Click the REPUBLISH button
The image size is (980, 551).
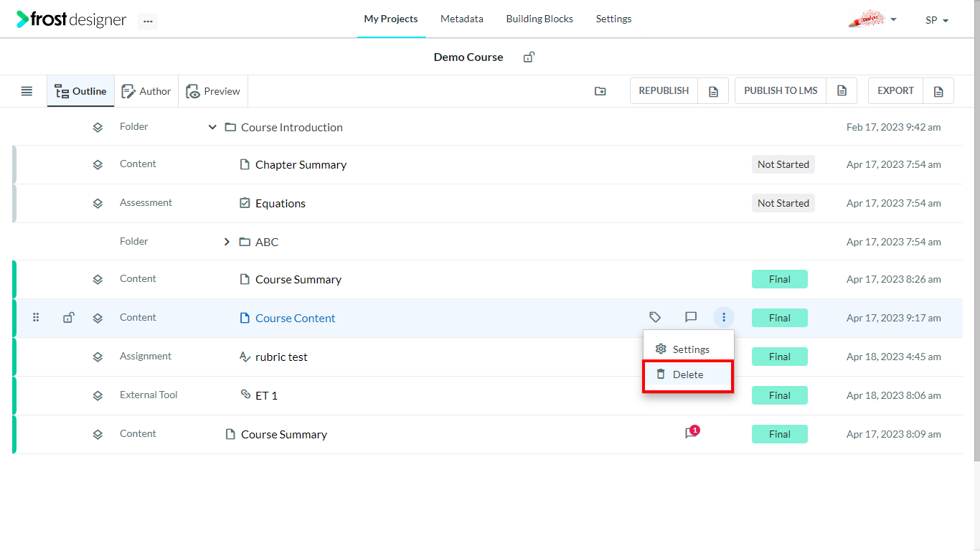point(664,91)
